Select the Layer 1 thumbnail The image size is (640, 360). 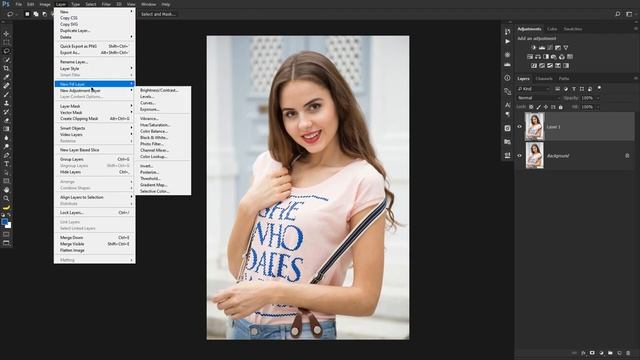click(534, 127)
